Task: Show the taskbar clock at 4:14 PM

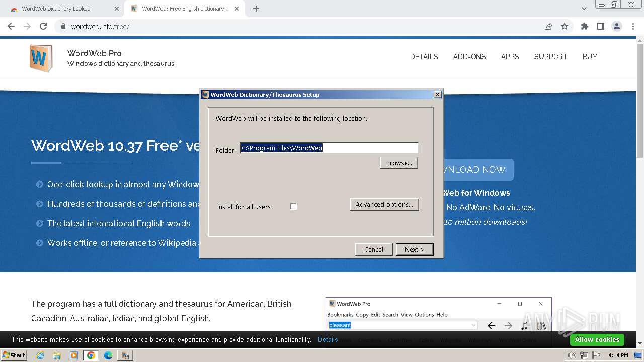Action: tap(618, 355)
